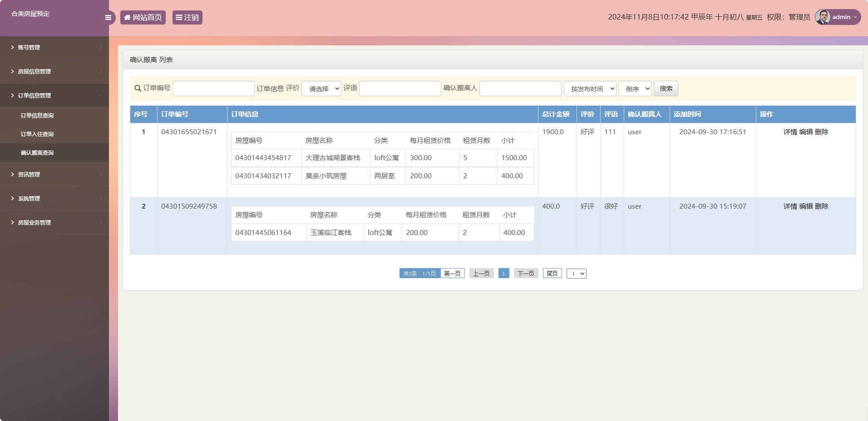Click inside the 评语 input field
868x421 pixels.
click(x=399, y=88)
